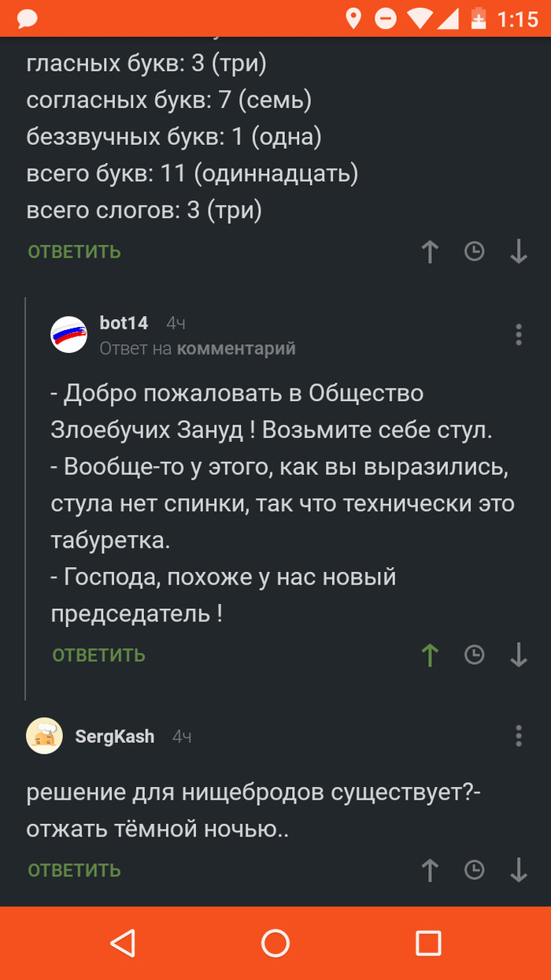Downvote SergKash's comment
This screenshot has height=980, width=551.
(x=517, y=871)
